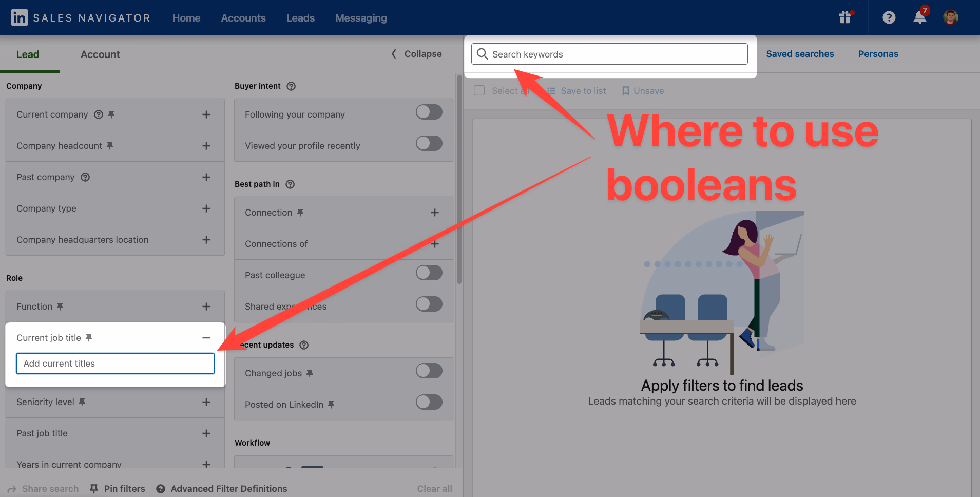Switch to the Lead tab

28,54
